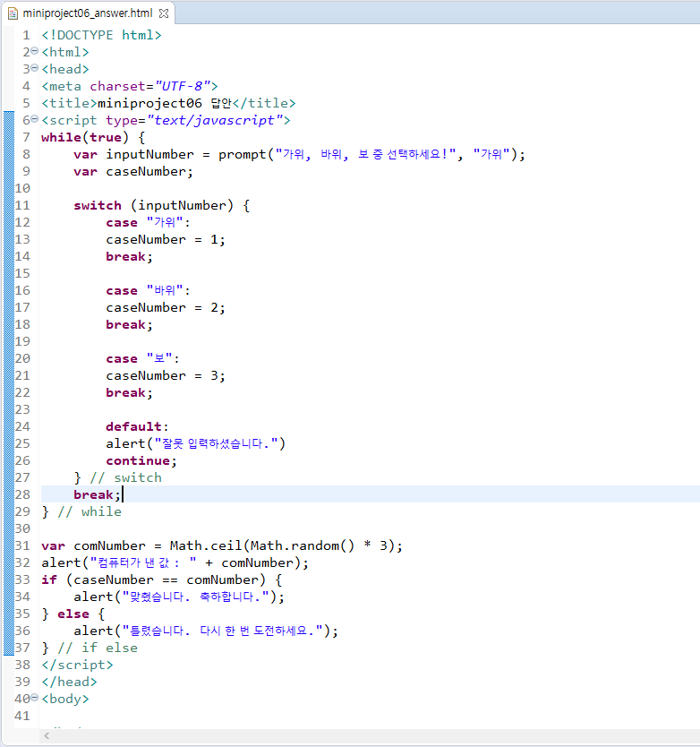Click the else keyword on line 35

tap(73, 614)
